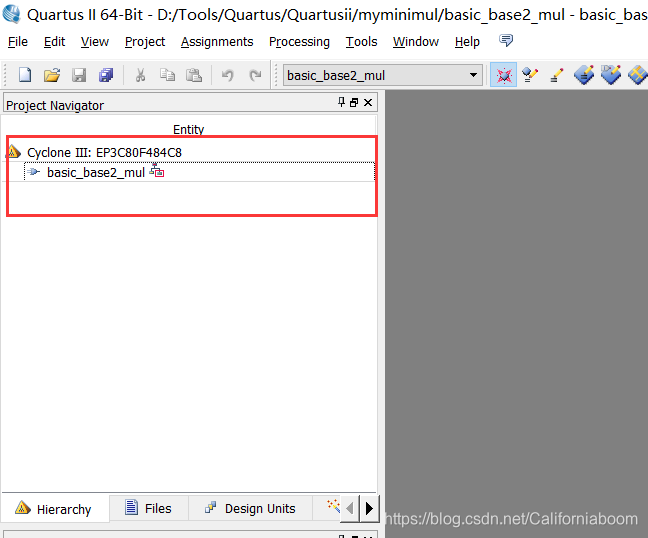Open the File menu
The width and height of the screenshot is (648, 538).
tap(18, 42)
